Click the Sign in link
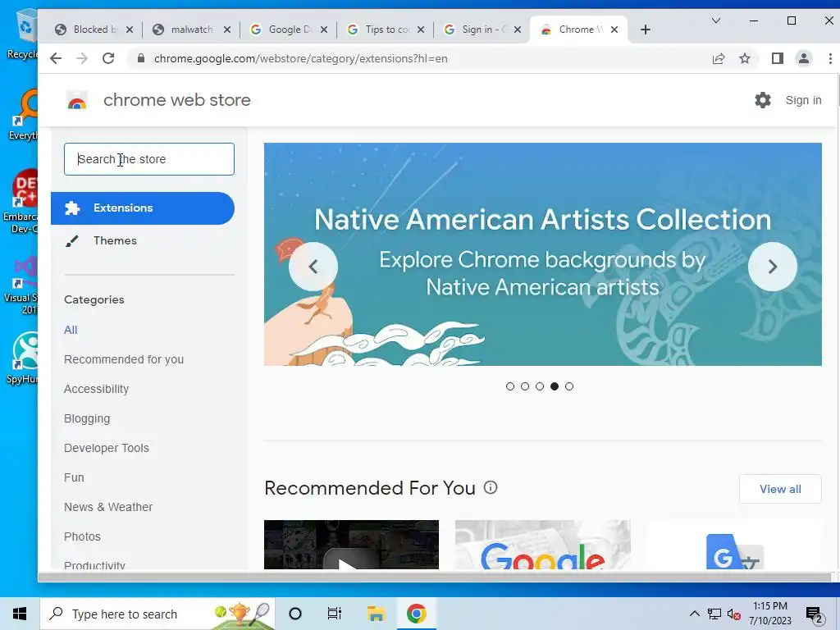 [x=803, y=100]
